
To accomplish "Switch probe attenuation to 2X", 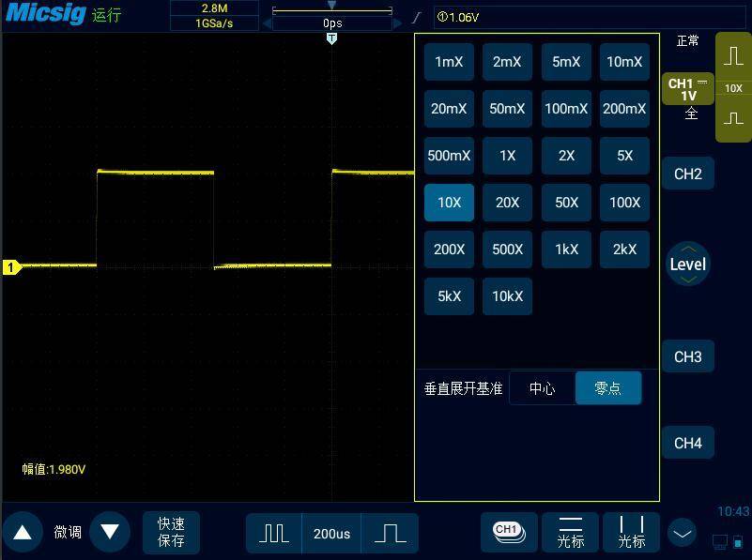I will [x=566, y=156].
